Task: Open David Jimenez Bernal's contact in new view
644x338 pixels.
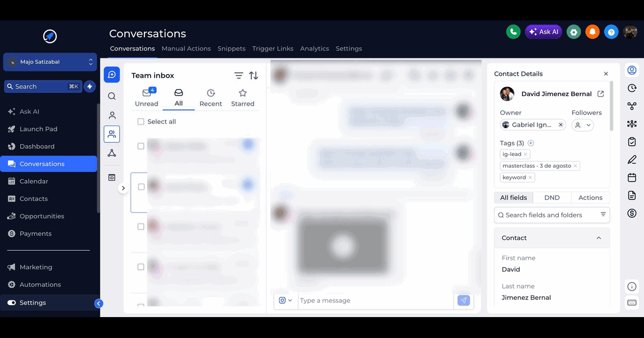Action: point(601,94)
